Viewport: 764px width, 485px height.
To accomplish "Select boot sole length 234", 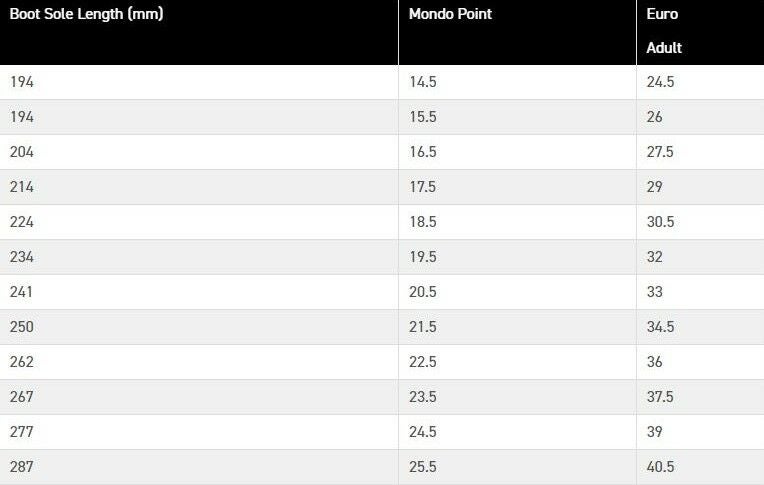I will coord(22,257).
